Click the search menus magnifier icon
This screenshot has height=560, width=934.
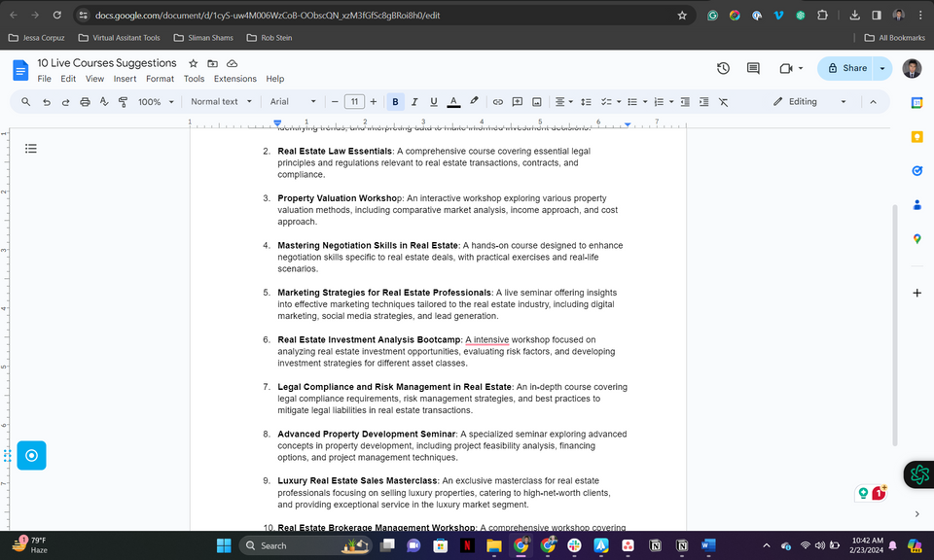25,102
